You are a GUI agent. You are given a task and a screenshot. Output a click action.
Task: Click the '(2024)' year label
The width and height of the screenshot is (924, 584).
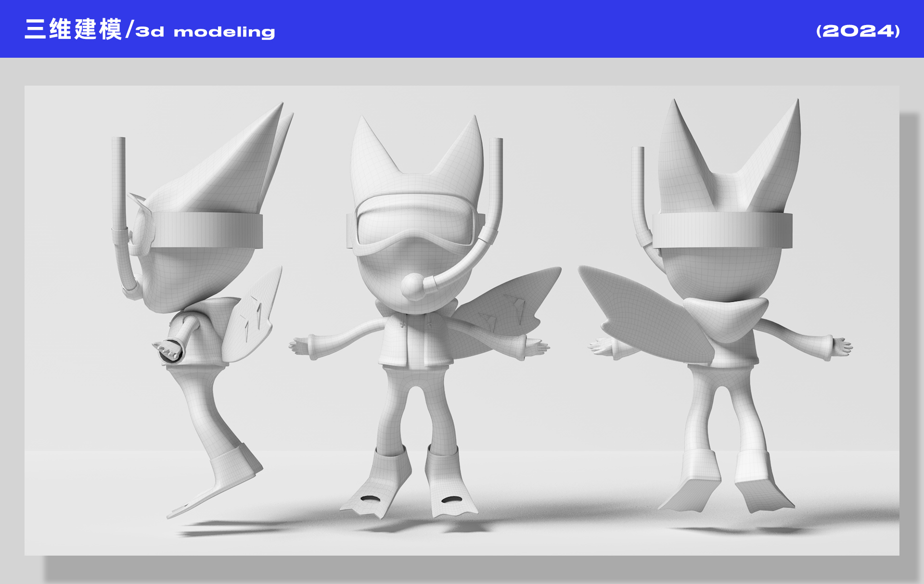pos(858,31)
